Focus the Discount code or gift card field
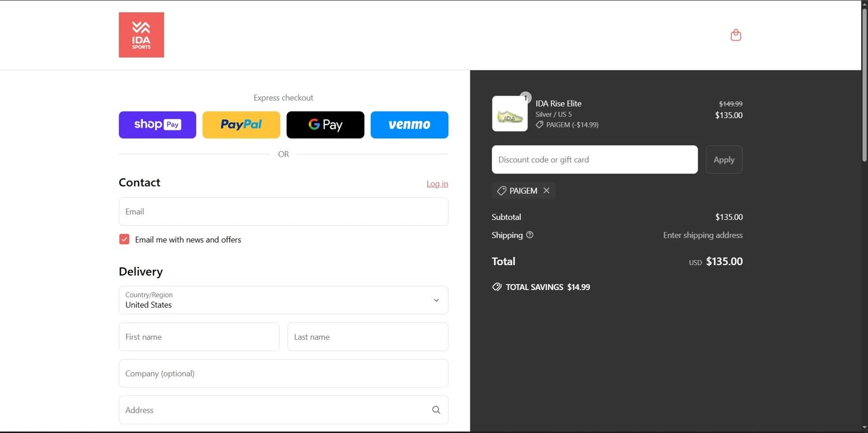This screenshot has height=433, width=868. pos(595,159)
